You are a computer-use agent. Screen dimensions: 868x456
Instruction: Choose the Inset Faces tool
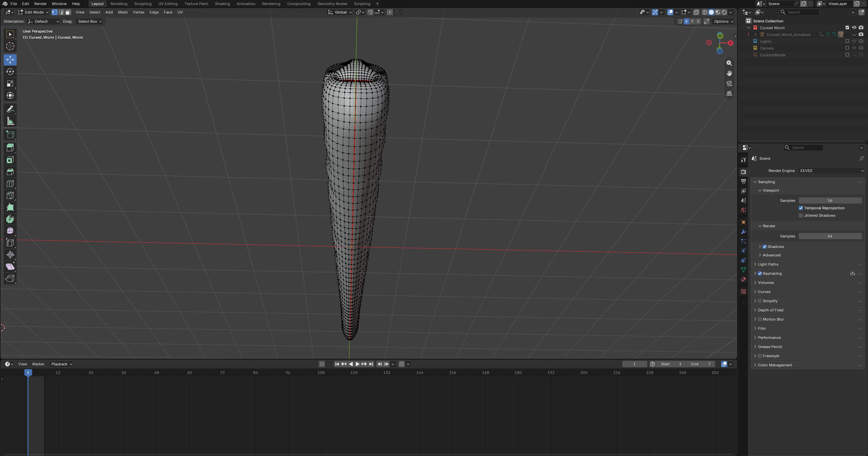tap(10, 160)
